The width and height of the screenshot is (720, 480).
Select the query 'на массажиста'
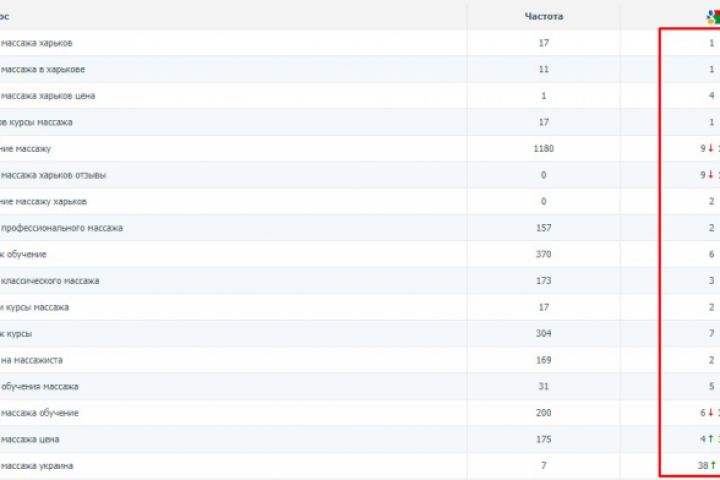pyautogui.click(x=31, y=360)
